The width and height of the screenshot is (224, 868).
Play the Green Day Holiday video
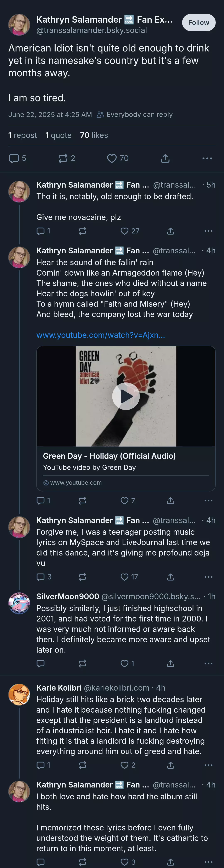[126, 396]
